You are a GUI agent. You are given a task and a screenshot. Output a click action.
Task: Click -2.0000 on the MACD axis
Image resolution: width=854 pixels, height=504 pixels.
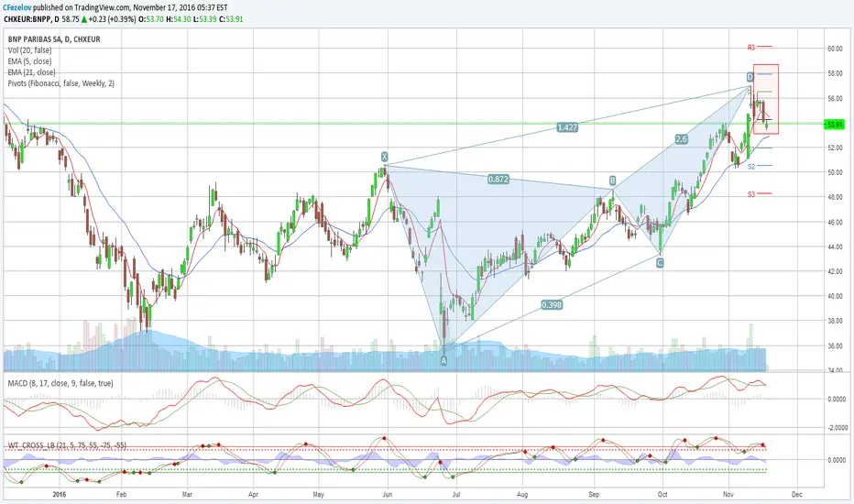[836, 428]
